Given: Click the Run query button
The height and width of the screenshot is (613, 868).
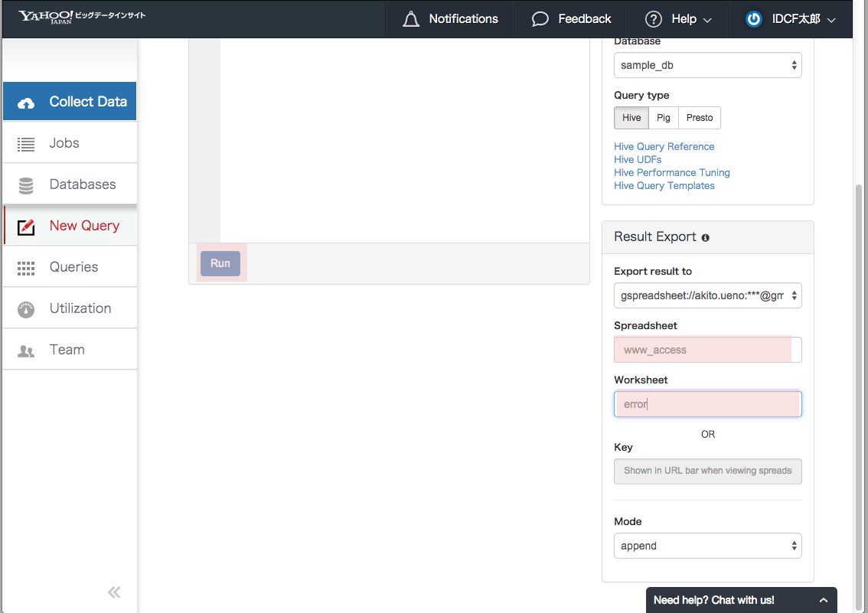Looking at the screenshot, I should point(220,263).
